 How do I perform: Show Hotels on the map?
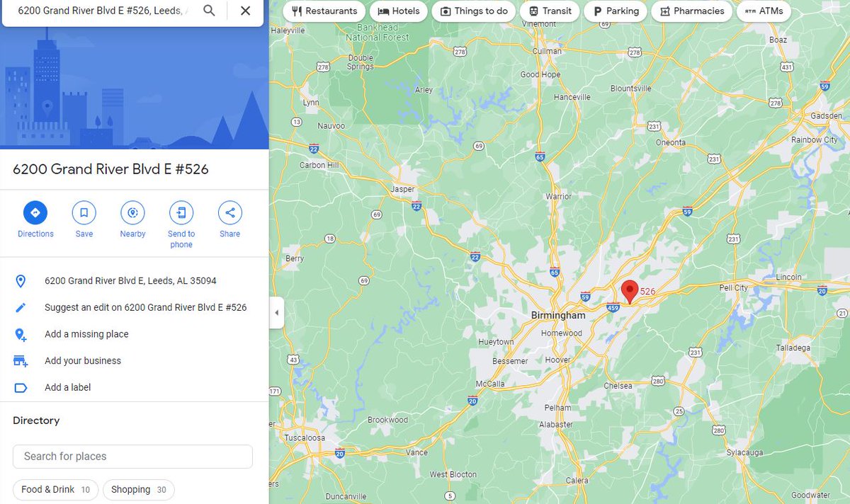(x=399, y=11)
